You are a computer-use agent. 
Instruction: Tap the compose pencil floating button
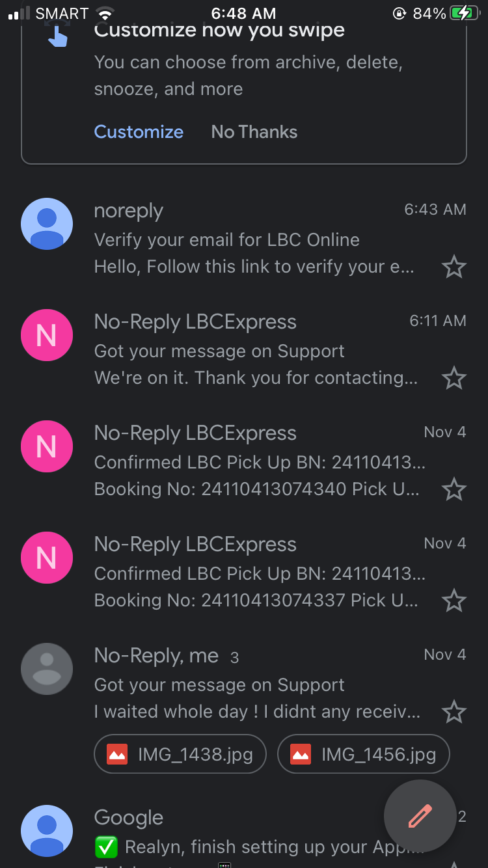tap(420, 815)
